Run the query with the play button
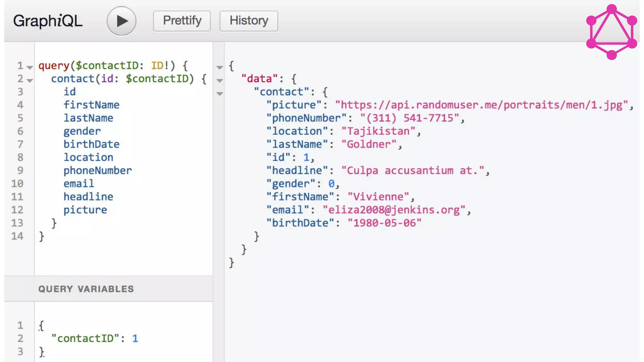The width and height of the screenshot is (644, 362). point(121,21)
